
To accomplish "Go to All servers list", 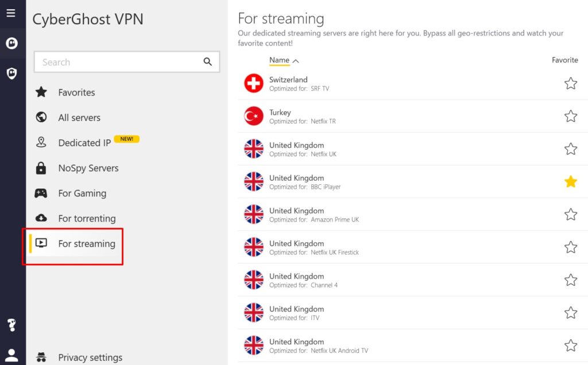I will pyautogui.click(x=79, y=118).
